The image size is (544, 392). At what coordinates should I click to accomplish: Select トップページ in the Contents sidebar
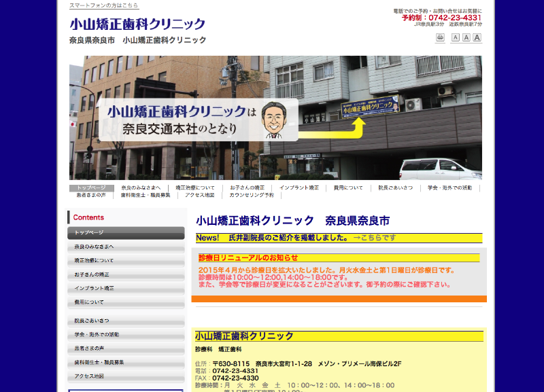pos(126,233)
